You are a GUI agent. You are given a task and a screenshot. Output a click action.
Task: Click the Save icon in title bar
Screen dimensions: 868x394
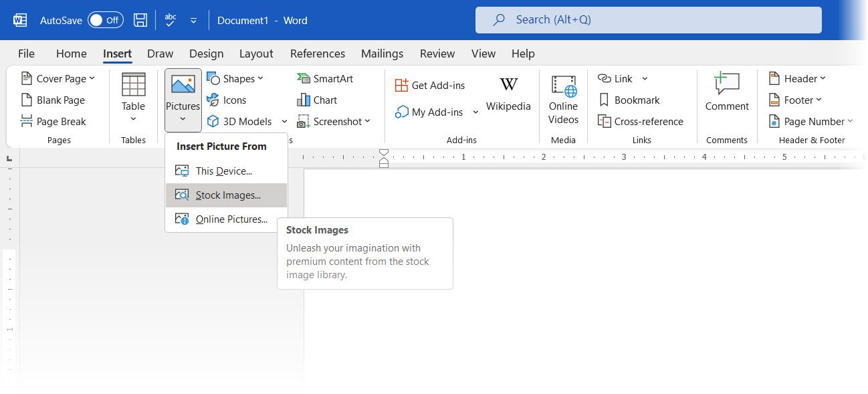140,20
